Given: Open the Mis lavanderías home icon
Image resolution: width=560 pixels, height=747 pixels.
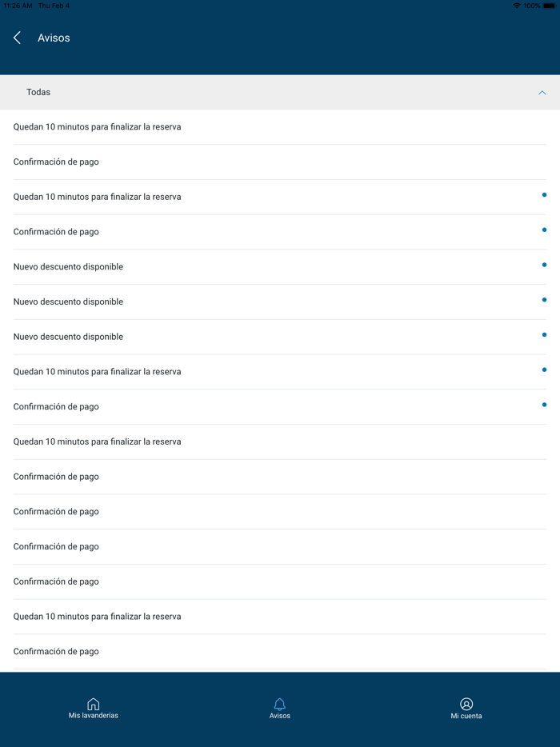Looking at the screenshot, I should pos(93,705).
